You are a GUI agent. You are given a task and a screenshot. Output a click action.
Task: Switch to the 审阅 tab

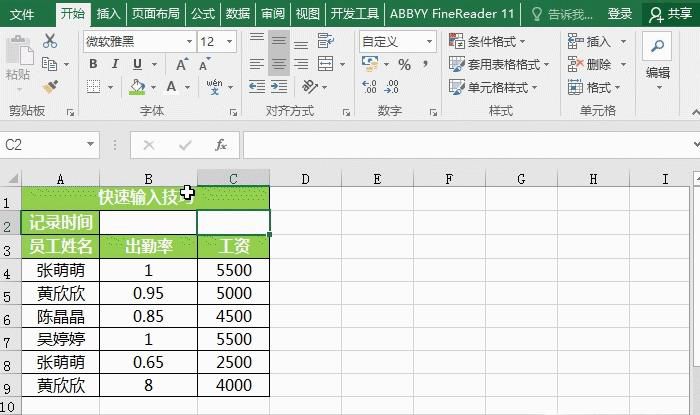point(272,13)
